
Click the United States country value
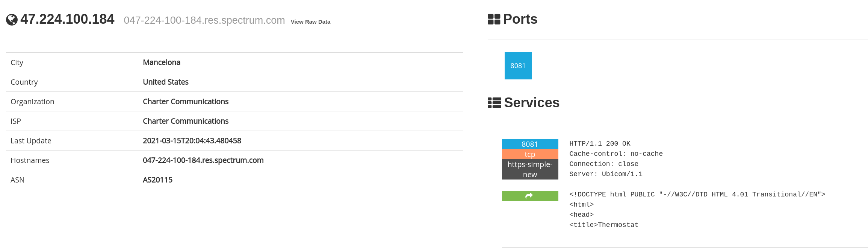coord(166,82)
